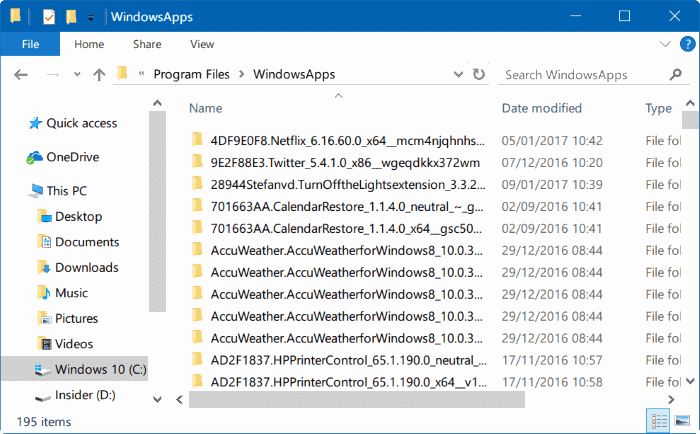Screen dimensions: 700x434
Task: Click the New Folder icon in title bar
Action: (71, 17)
